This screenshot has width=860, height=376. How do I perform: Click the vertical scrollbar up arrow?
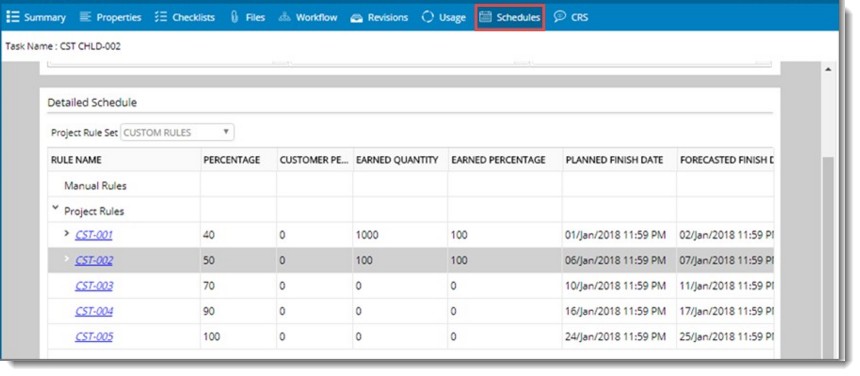coord(828,69)
